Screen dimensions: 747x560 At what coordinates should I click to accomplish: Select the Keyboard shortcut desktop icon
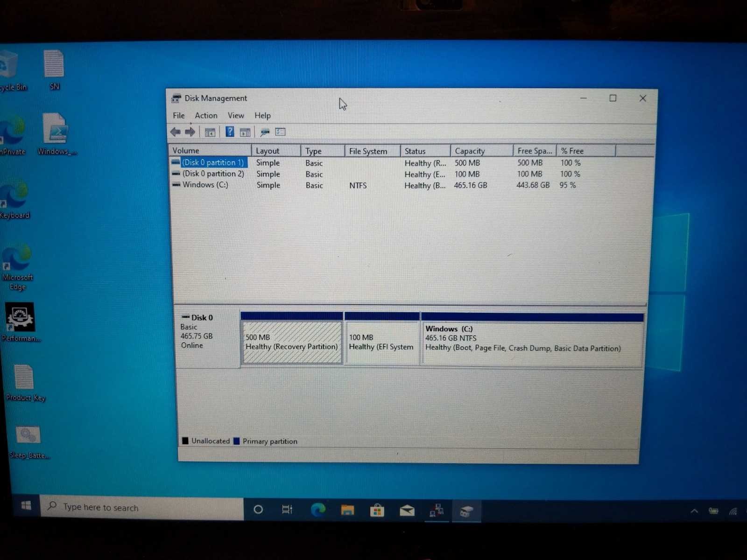click(14, 198)
